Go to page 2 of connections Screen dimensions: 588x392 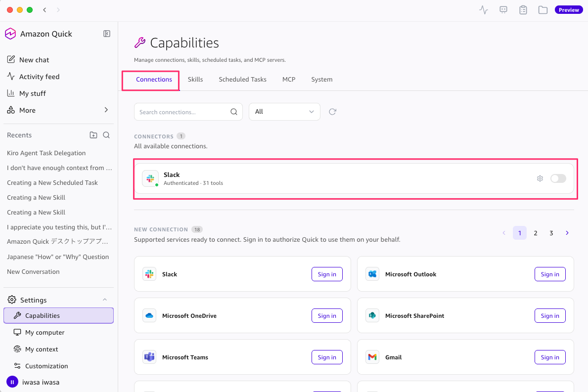click(x=536, y=233)
